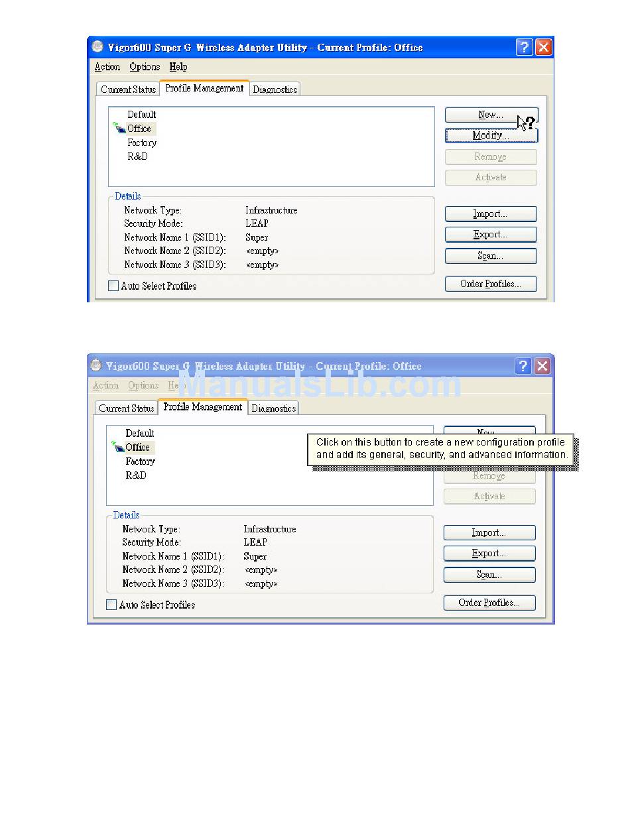The image size is (630, 840).
Task: Select the Default profile in the upper dialog
Action: [x=142, y=115]
